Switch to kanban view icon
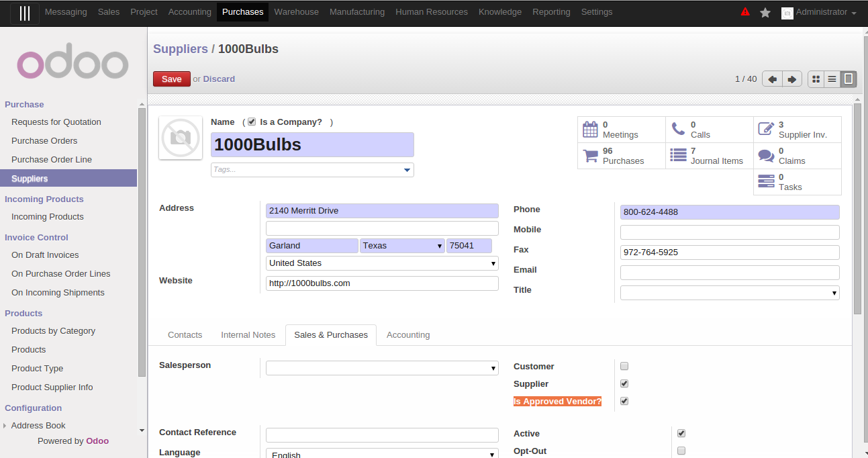 (x=816, y=79)
